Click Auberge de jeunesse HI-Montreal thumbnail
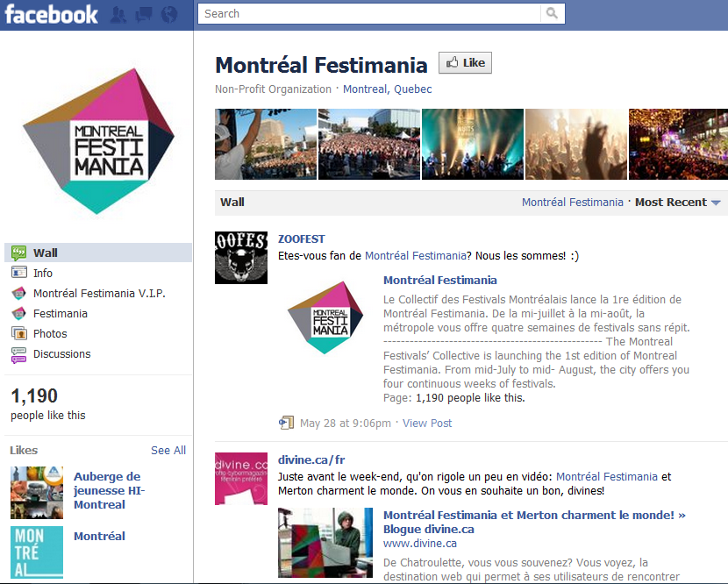The image size is (728, 584). (x=37, y=493)
